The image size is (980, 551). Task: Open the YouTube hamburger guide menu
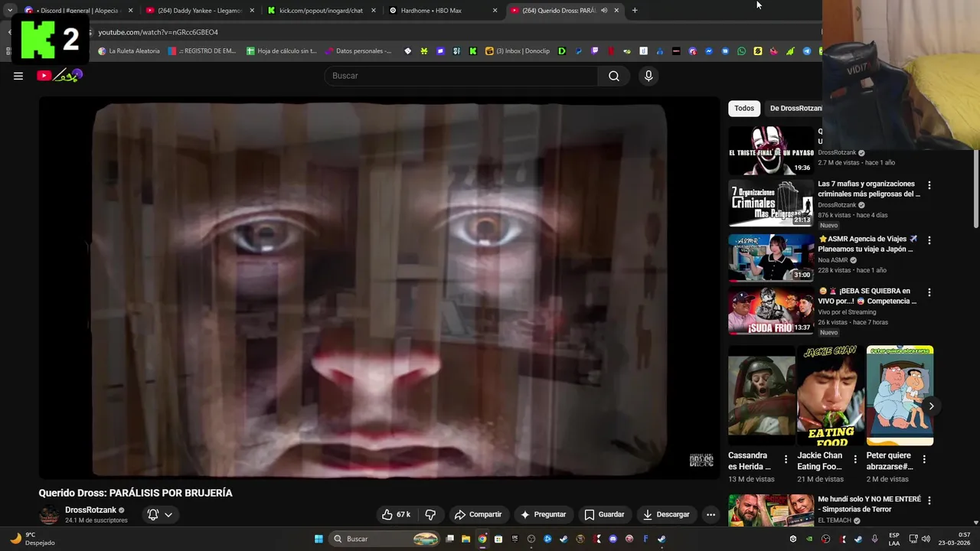click(18, 76)
